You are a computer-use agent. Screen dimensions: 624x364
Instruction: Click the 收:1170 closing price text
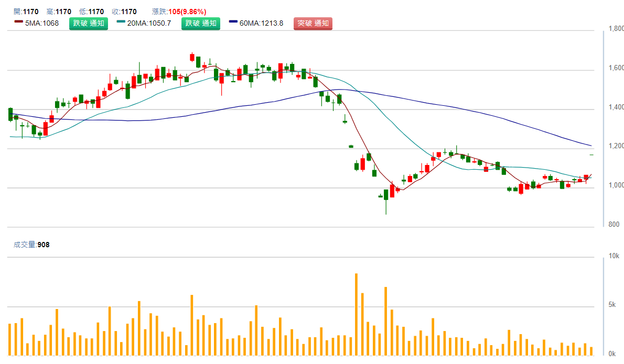pos(124,12)
